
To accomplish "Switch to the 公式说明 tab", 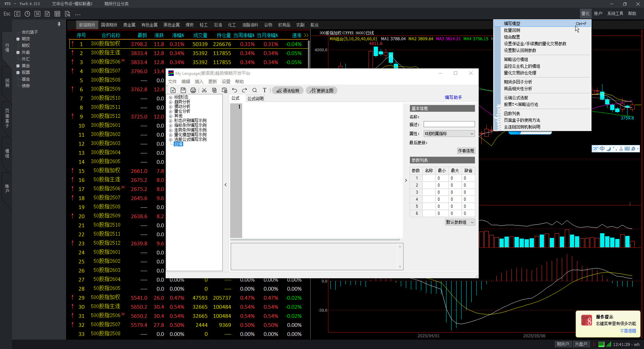I will (x=256, y=98).
